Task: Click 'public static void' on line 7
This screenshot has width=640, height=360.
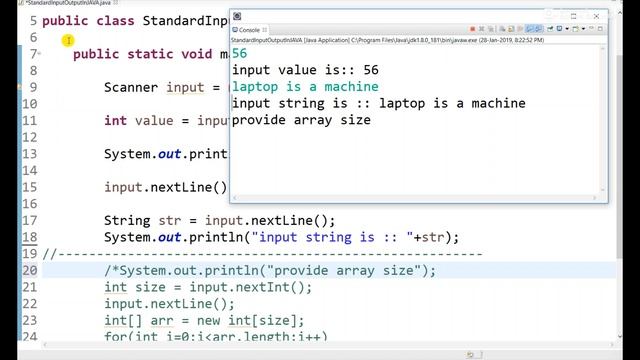Action: (143, 54)
